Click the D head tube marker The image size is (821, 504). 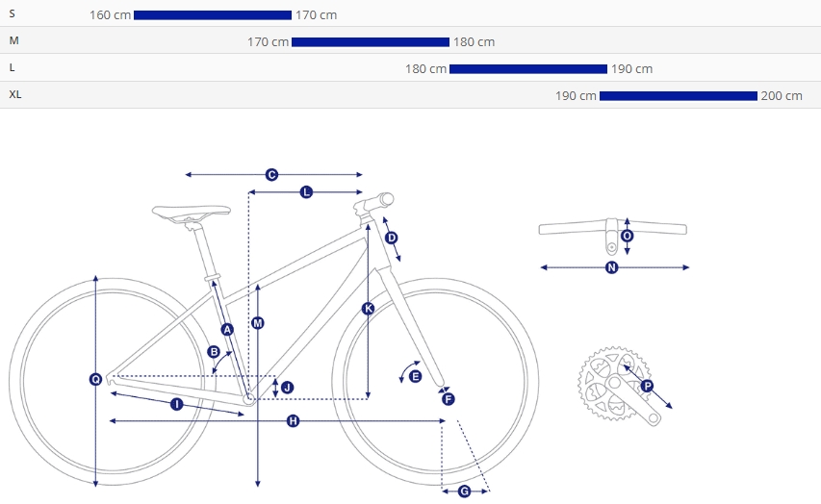tap(392, 239)
